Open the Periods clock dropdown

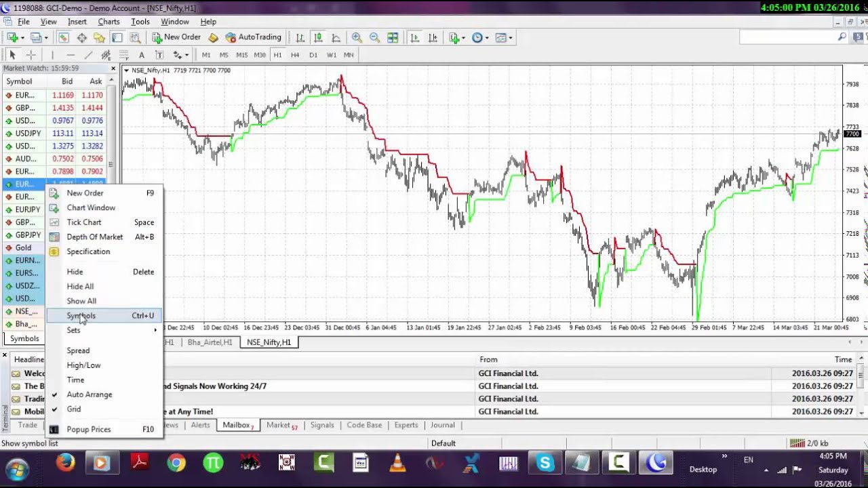coord(480,38)
